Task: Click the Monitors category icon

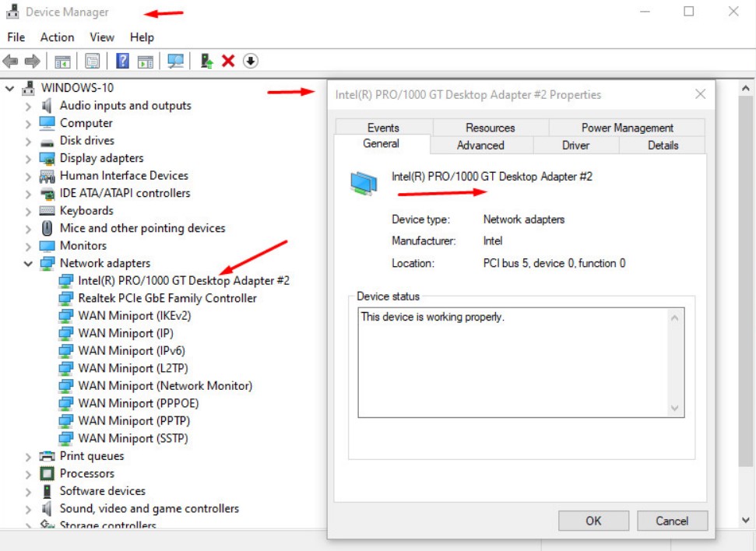Action: click(47, 246)
